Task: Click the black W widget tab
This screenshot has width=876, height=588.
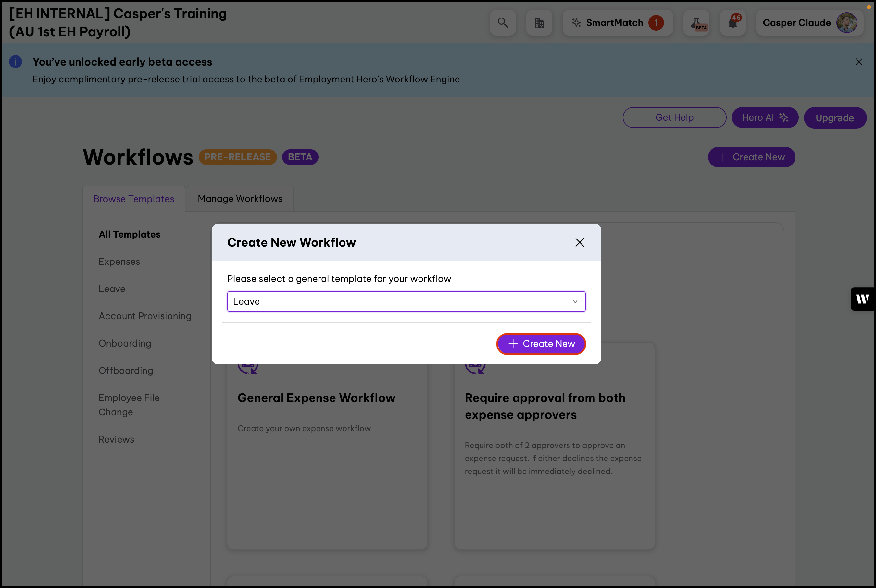Action: [x=862, y=299]
